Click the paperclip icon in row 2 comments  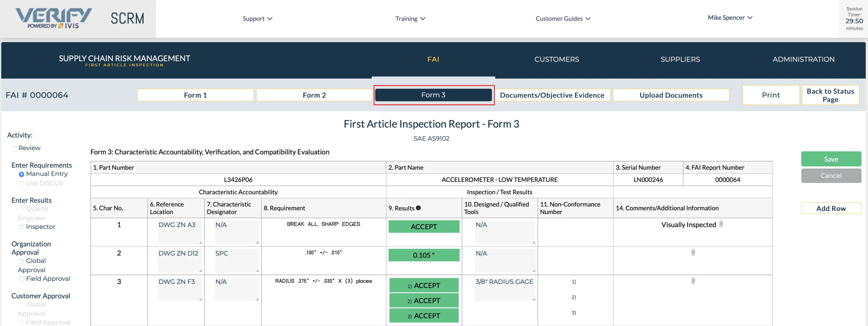click(x=693, y=252)
